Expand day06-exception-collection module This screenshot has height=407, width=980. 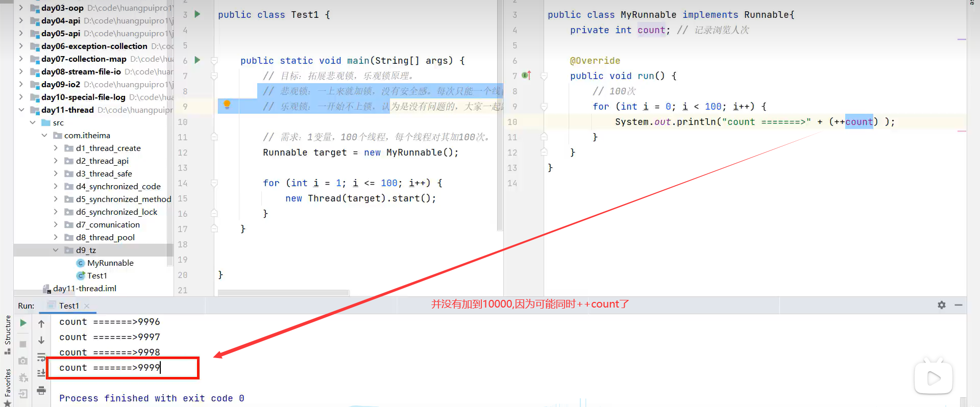tap(21, 46)
